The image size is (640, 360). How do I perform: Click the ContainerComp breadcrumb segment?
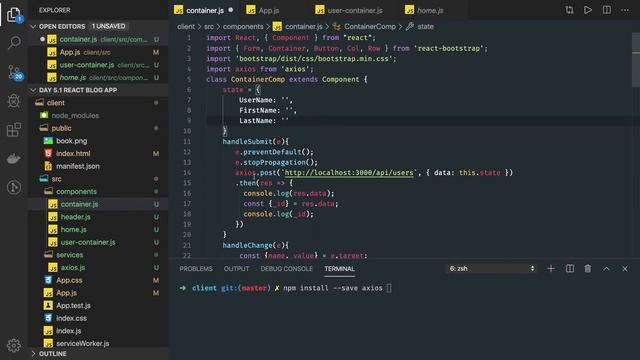coord(370,27)
